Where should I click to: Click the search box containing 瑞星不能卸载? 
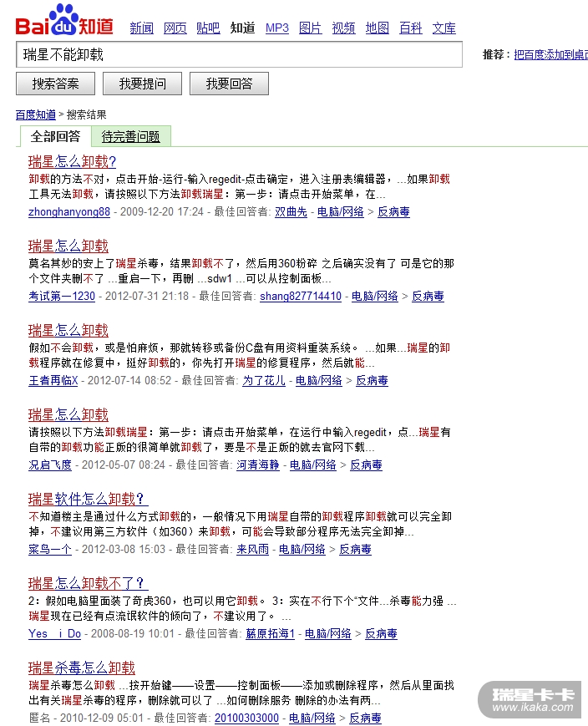pyautogui.click(x=240, y=54)
